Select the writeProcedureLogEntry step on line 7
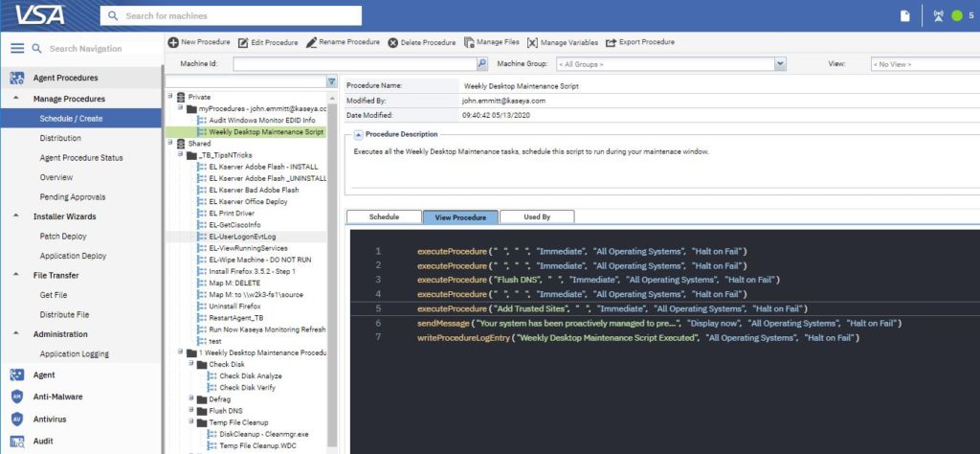This screenshot has width=980, height=454. click(x=638, y=338)
